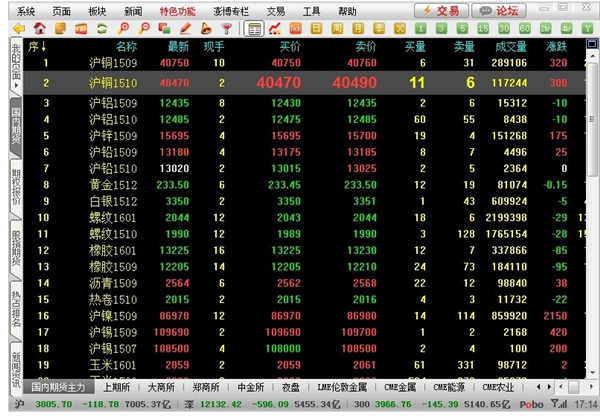600x416 pixels.
Task: Sort by the 涨跌 column header
Action: point(556,47)
